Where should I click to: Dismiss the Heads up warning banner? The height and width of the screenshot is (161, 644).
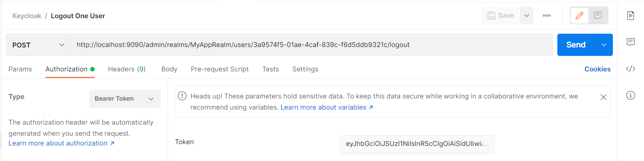(603, 97)
